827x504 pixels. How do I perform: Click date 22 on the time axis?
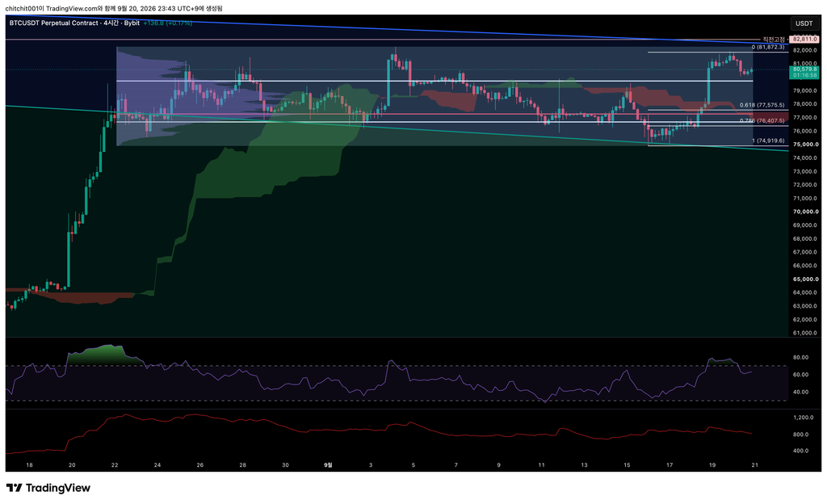[x=115, y=465]
